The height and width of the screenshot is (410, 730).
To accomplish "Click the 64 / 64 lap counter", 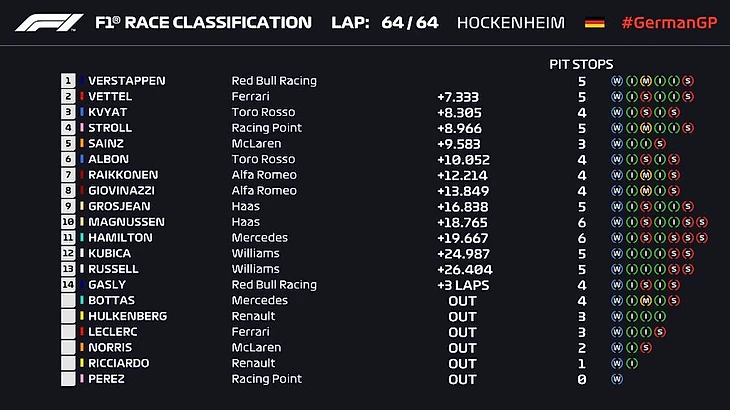I will tap(409, 22).
